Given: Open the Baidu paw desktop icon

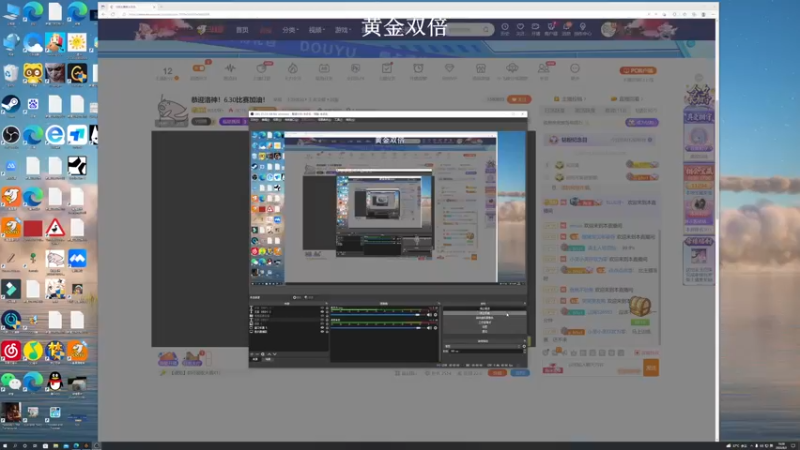Looking at the screenshot, I should tap(33, 104).
